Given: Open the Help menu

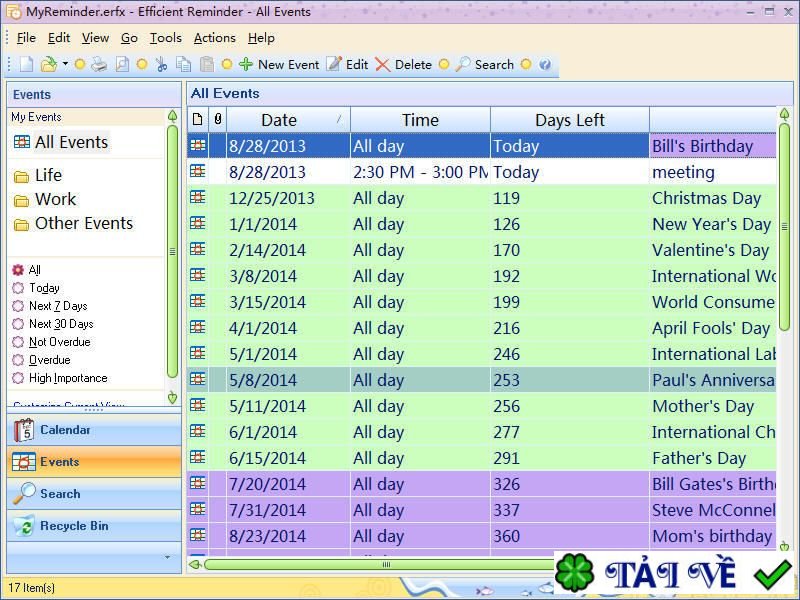Looking at the screenshot, I should 261,38.
